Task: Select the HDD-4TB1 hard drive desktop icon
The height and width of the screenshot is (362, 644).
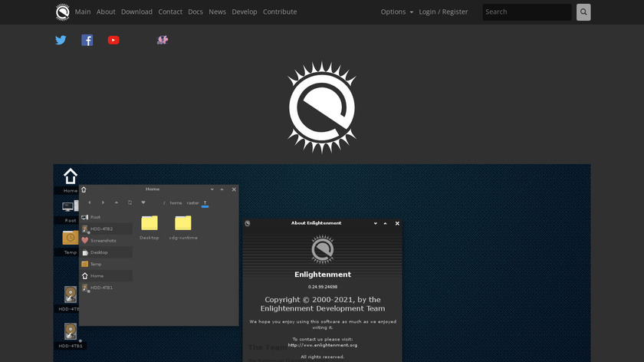Action: pyautogui.click(x=71, y=331)
